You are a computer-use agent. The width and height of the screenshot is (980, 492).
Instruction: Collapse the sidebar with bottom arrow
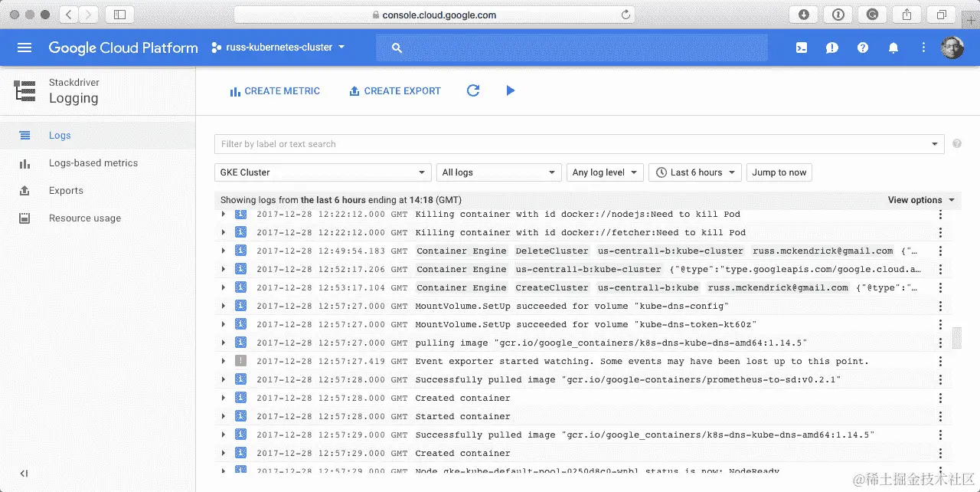24,474
